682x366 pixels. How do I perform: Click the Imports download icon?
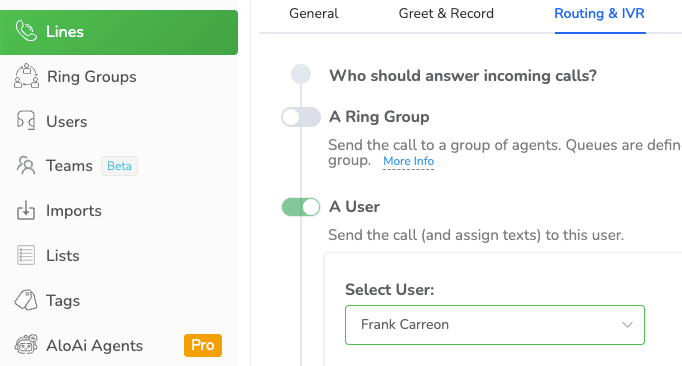pos(26,210)
